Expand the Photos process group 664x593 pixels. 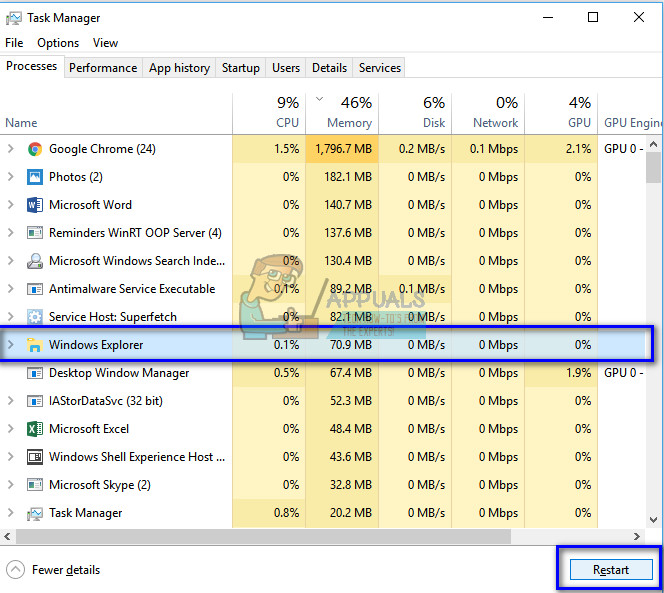pos(11,177)
